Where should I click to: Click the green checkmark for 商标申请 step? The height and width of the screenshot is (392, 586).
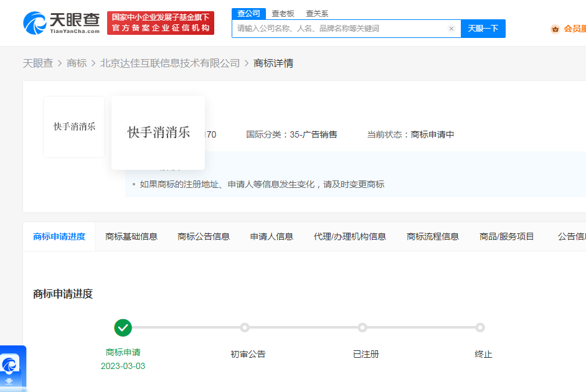123,328
